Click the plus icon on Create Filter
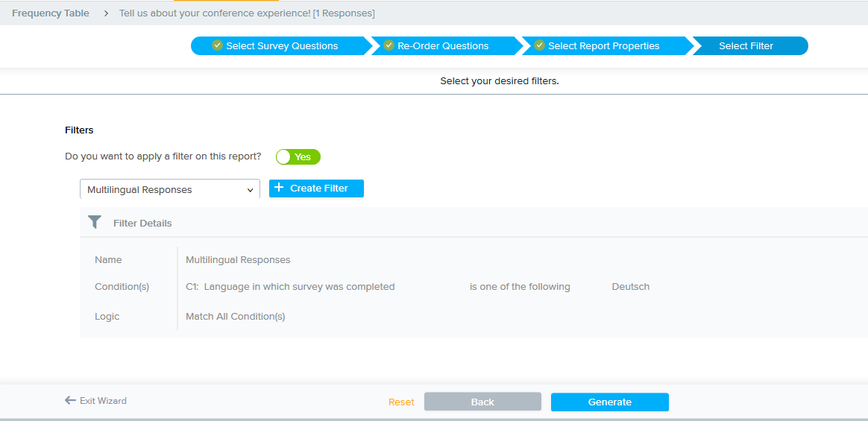Screen dimensions: 868x421 [279, 188]
